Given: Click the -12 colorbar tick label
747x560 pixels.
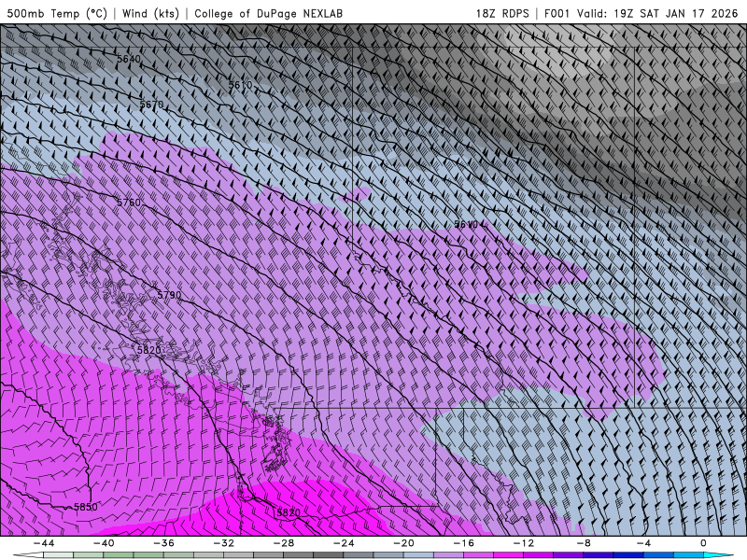Looking at the screenshot, I should [524, 543].
